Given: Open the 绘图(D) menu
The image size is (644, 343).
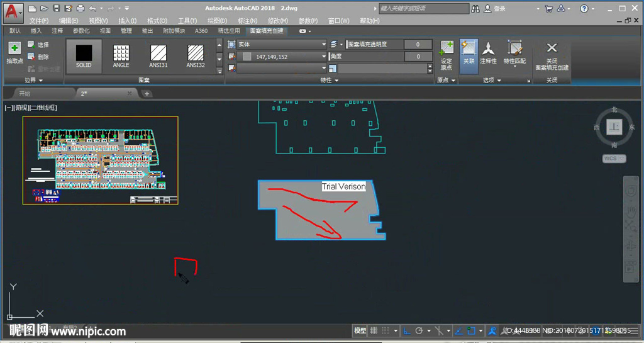Looking at the screenshot, I should pyautogui.click(x=217, y=21).
